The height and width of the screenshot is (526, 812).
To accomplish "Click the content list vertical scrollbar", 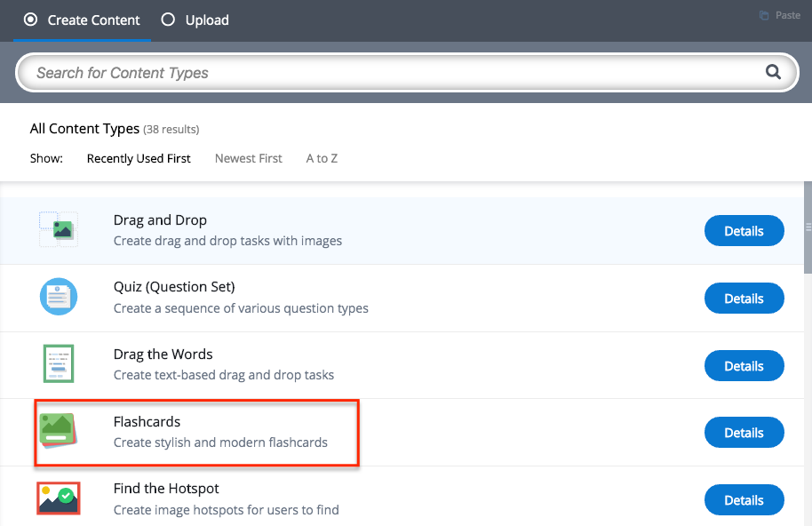I will click(x=808, y=227).
